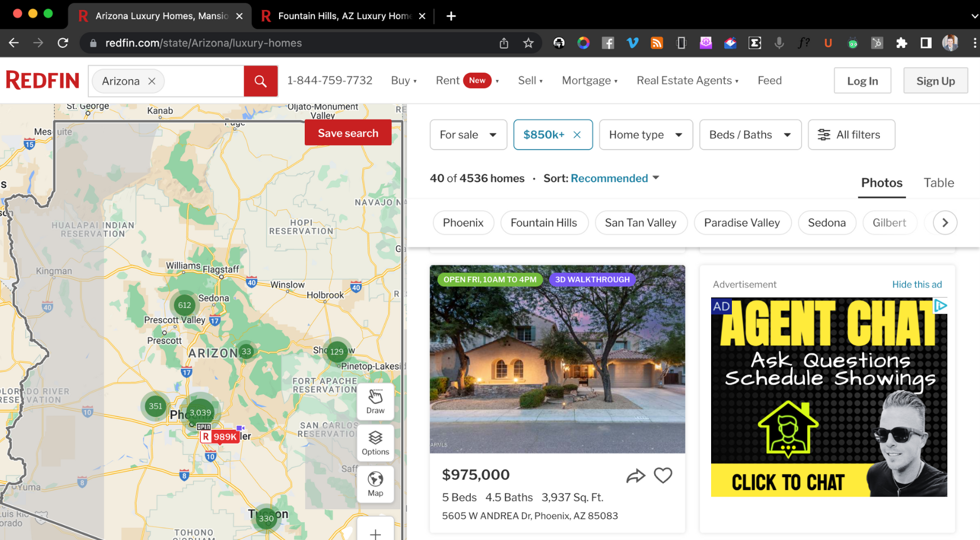The height and width of the screenshot is (540, 980).
Task: Switch Map view type globe button
Action: pos(375,484)
